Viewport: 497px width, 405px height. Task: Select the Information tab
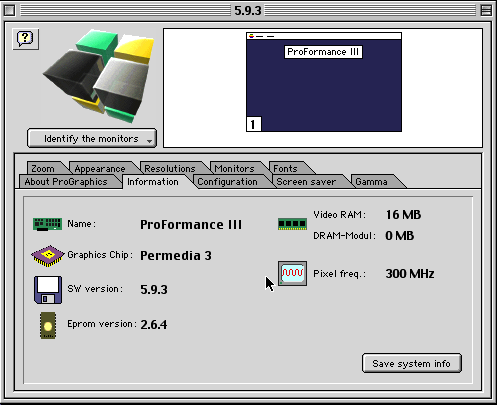point(153,182)
